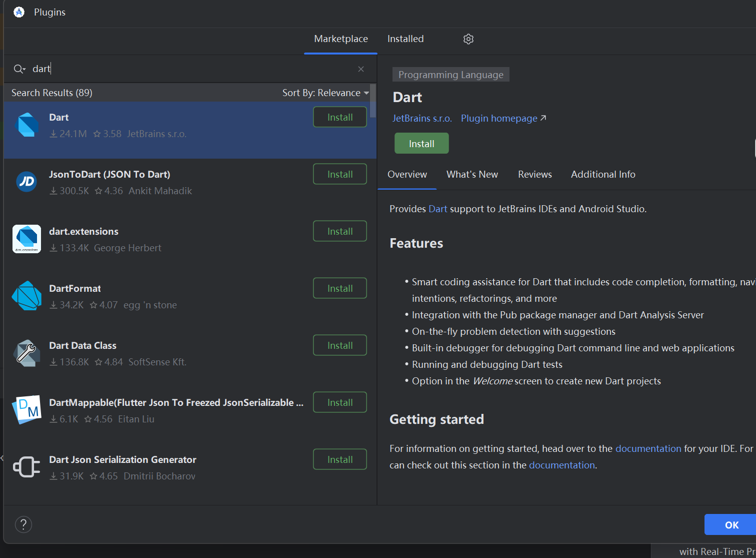
Task: Click the dart.extensions plugin icon
Action: pyautogui.click(x=26, y=239)
